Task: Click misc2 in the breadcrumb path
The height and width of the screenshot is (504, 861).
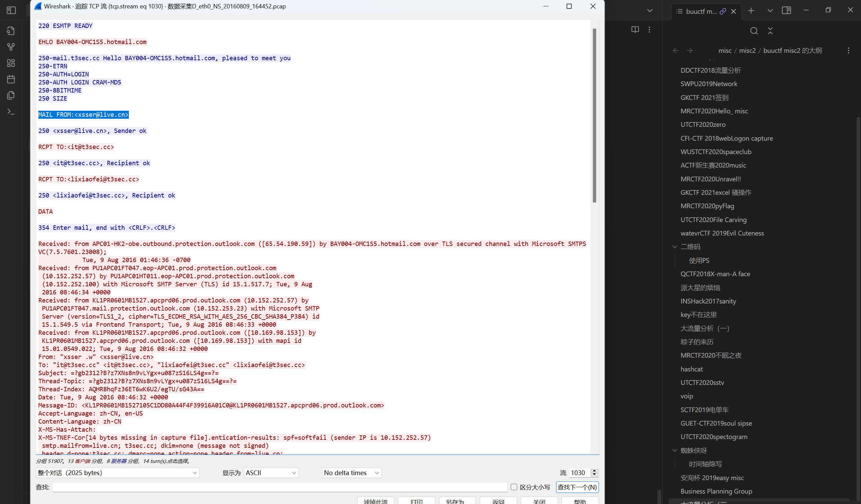Action: (747, 50)
